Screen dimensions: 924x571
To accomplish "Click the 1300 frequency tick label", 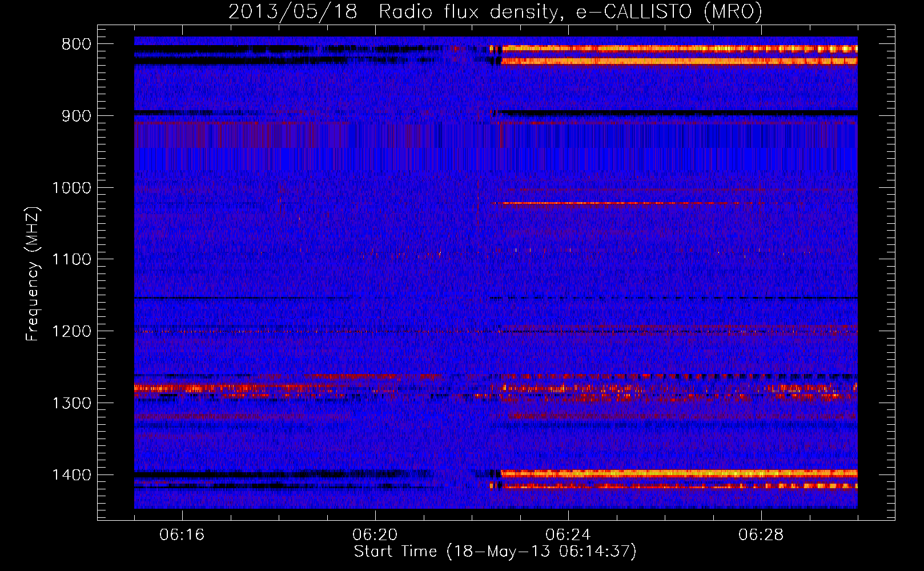I will 71,403.
